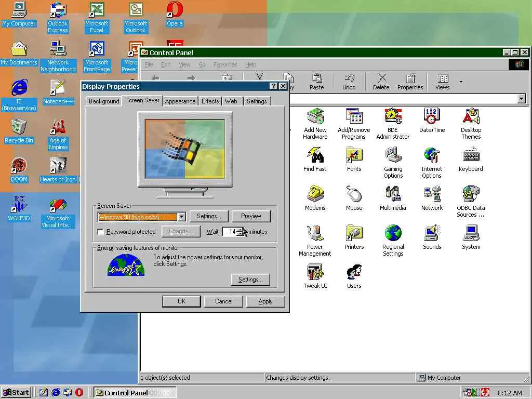This screenshot has width=532, height=399.
Task: Open Gaming Options applet
Action: coord(393,163)
